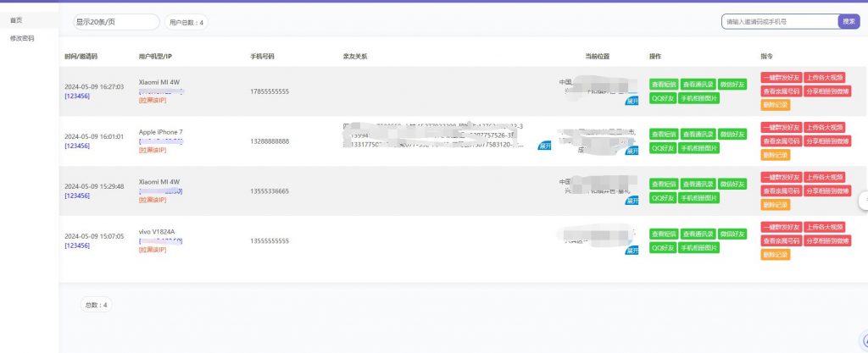Click the 总数：4 footer badge
Screen dimensions: 868x353
(94, 305)
